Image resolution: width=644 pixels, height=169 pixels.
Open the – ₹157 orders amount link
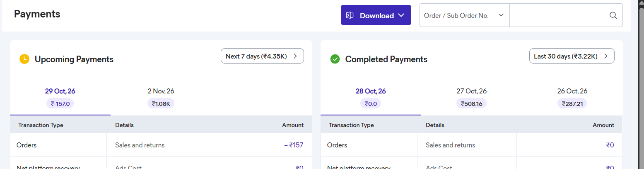coord(294,145)
